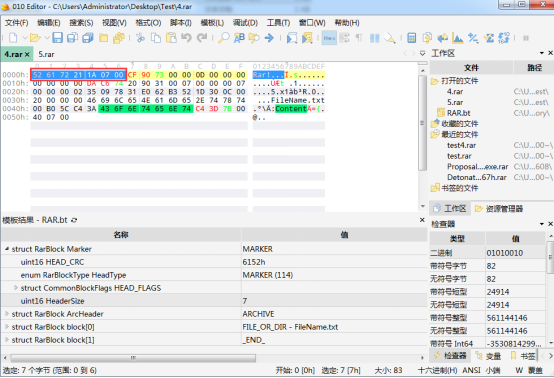The height and width of the screenshot is (378, 554).
Task: Click the Histogram chart icon
Action: pyautogui.click(x=458, y=37)
